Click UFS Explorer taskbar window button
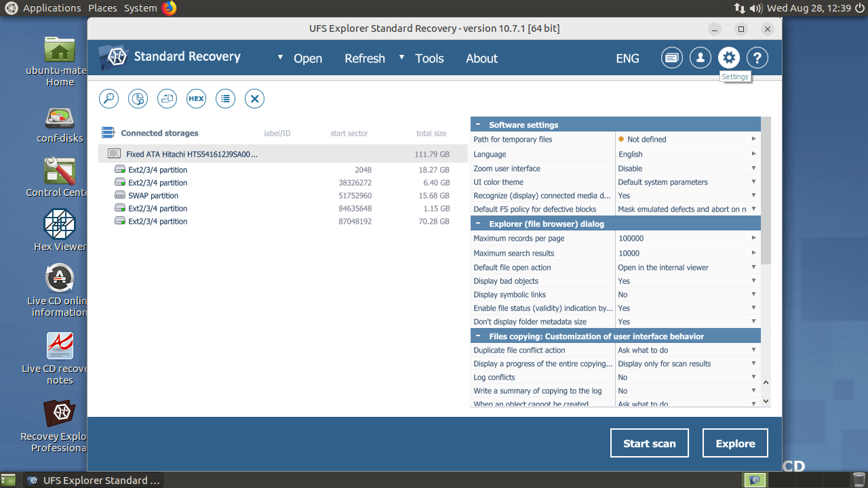The width and height of the screenshot is (868, 488). pyautogui.click(x=94, y=480)
